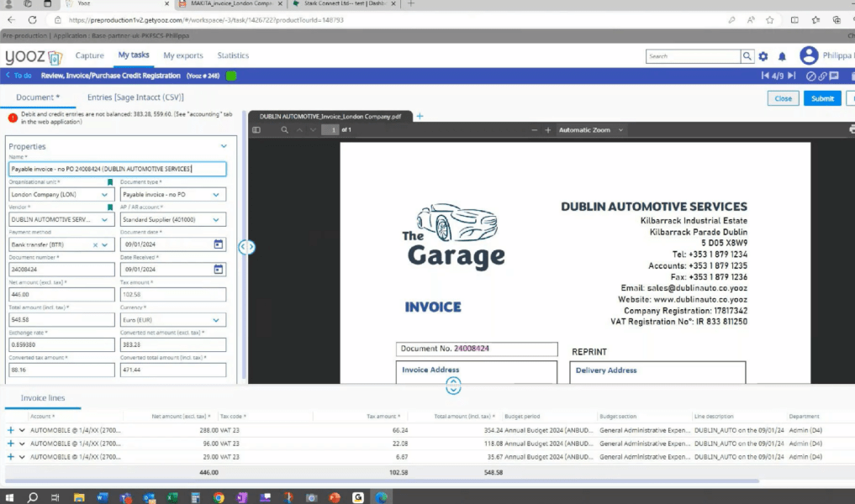
Task: Toggle the PDF viewer sidebar
Action: pyautogui.click(x=256, y=129)
